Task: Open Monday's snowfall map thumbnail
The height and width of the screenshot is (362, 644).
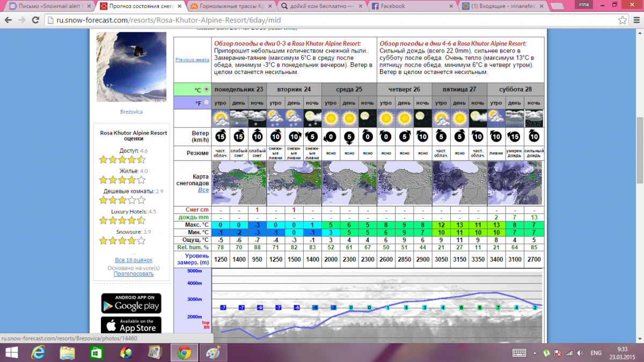Action: pos(239,183)
